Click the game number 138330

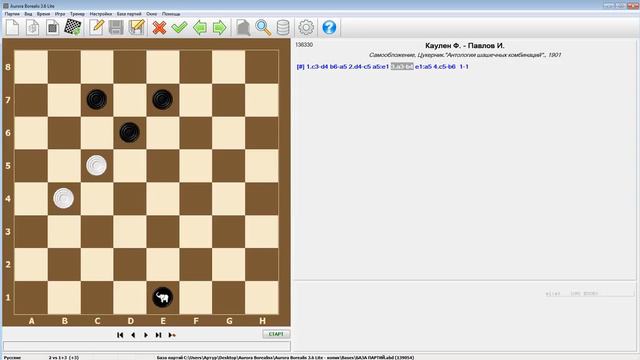pos(304,44)
